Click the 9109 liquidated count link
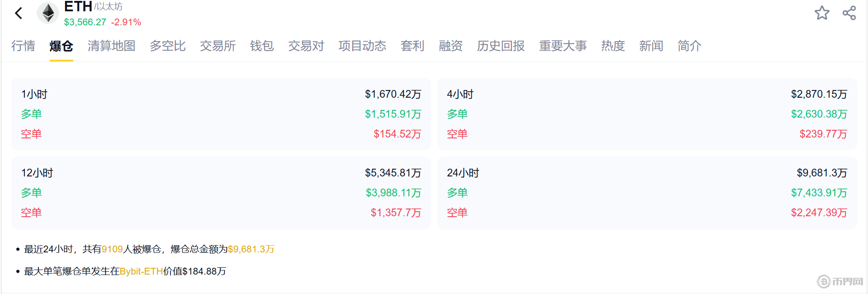 [x=112, y=249]
